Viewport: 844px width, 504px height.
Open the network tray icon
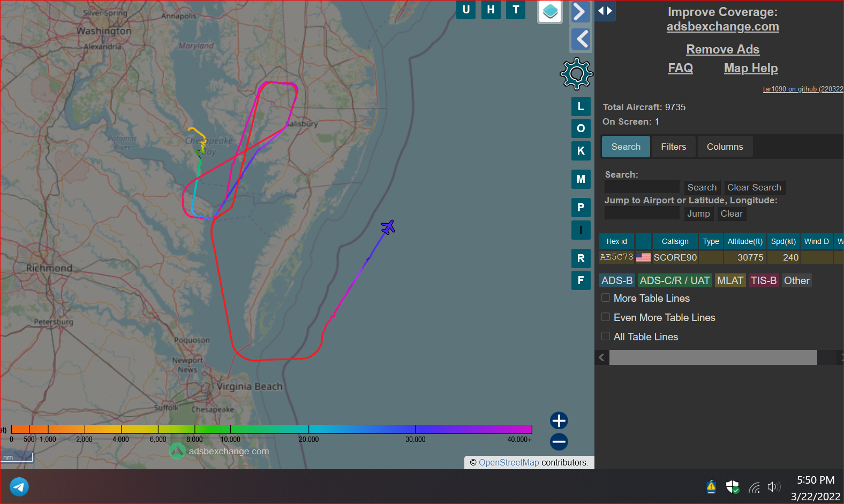(754, 487)
